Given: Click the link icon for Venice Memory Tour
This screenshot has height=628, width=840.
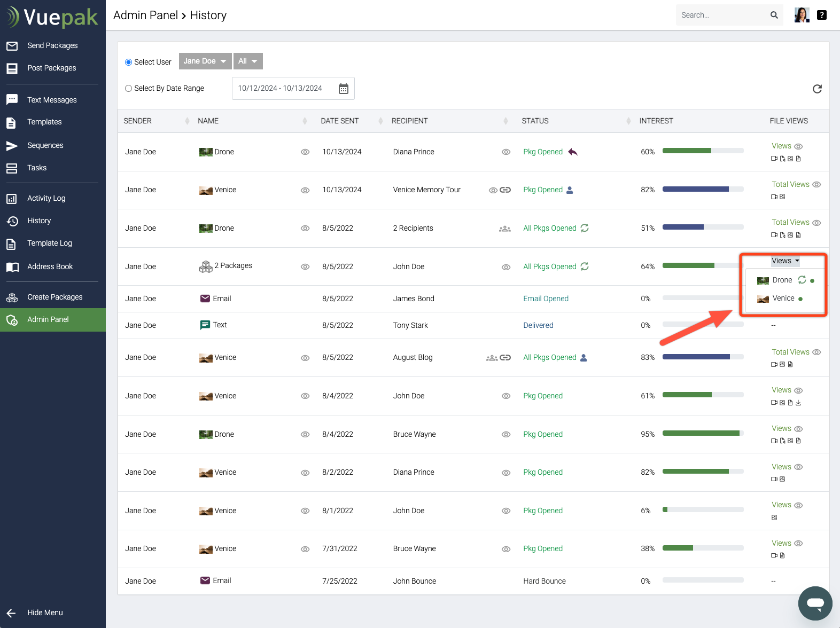Looking at the screenshot, I should pyautogui.click(x=505, y=190).
